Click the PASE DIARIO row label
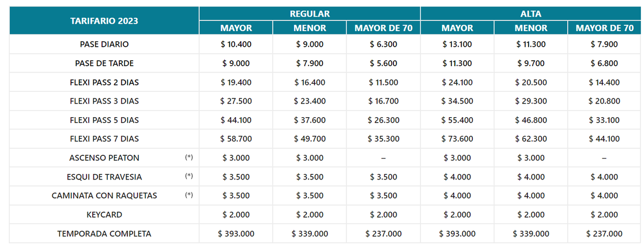 [x=104, y=44]
